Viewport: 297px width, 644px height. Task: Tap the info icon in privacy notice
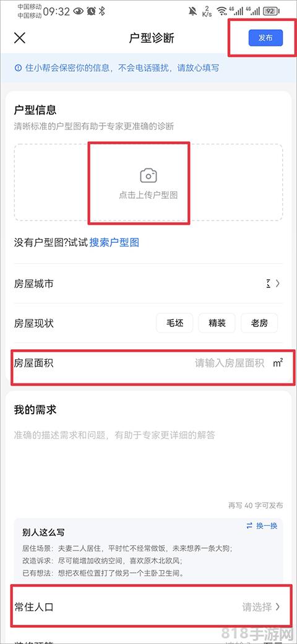click(18, 68)
